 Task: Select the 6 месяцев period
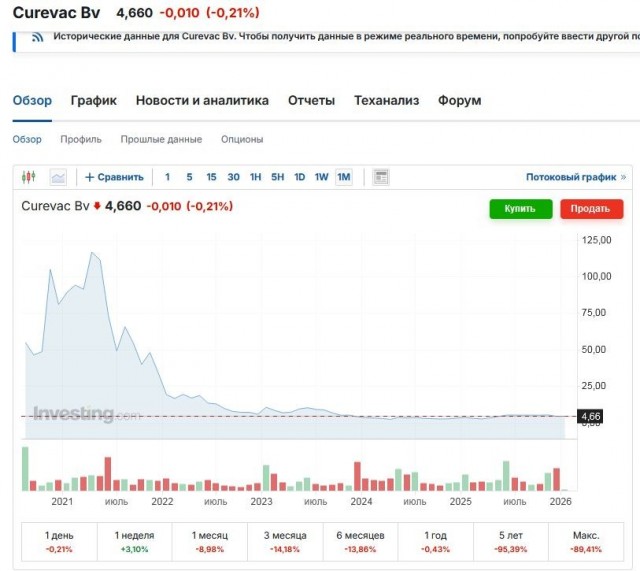(360, 542)
